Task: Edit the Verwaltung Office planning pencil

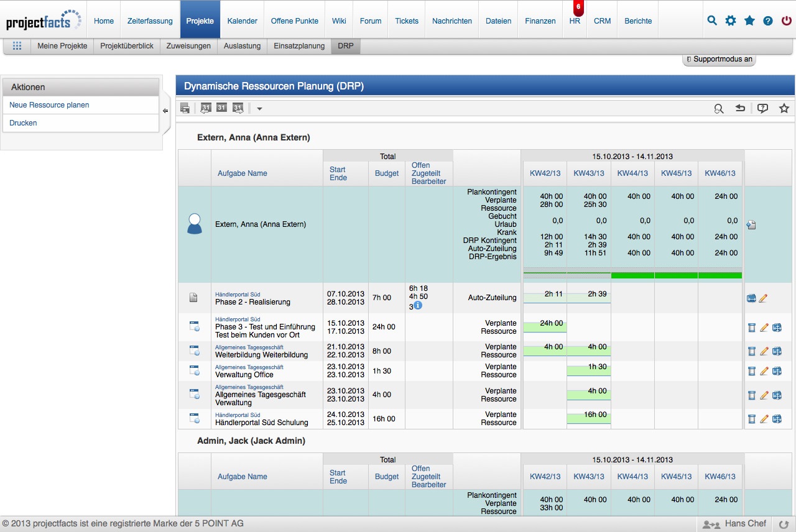Action: (764, 371)
